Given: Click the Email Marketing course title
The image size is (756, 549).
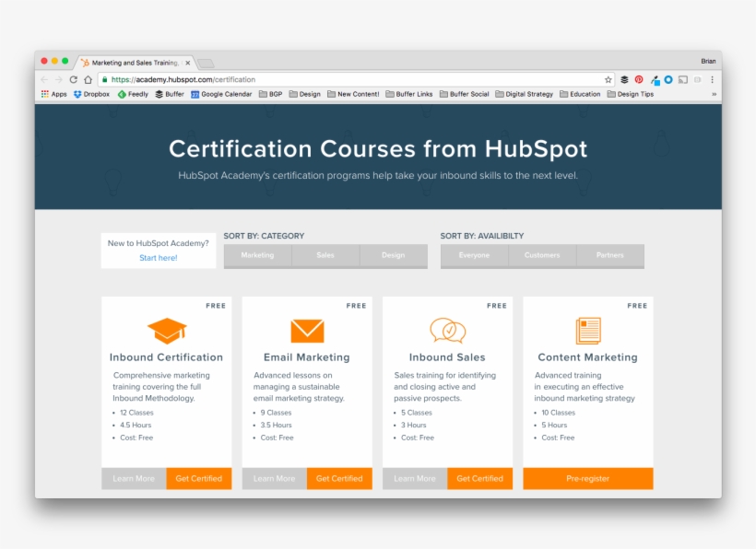Looking at the screenshot, I should (307, 357).
